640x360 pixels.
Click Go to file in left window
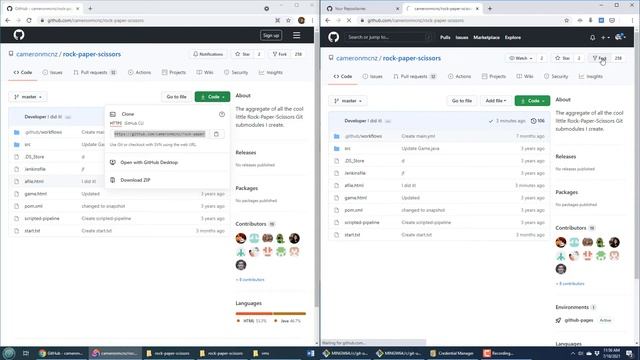[x=176, y=97]
